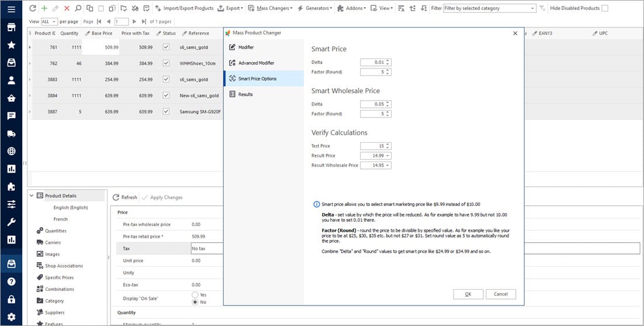Open the Filter by selected category dropdown

point(490,8)
